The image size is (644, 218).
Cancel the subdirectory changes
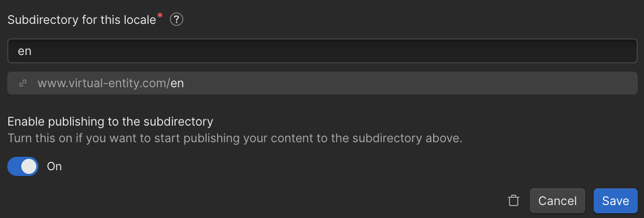[x=557, y=201]
